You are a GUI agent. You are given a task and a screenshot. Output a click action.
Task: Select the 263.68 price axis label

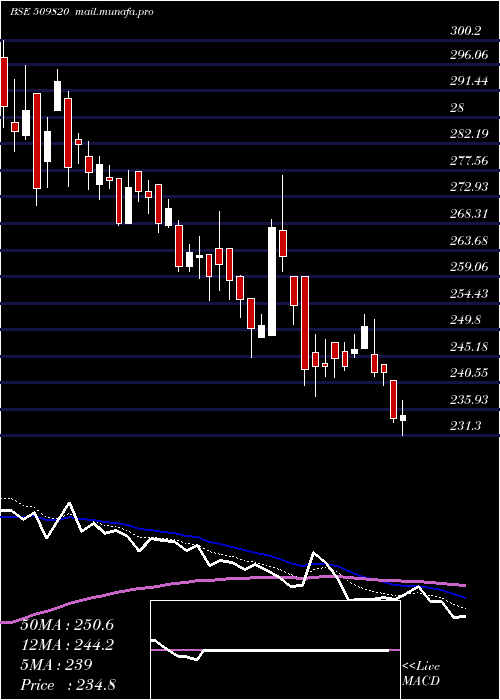468,241
